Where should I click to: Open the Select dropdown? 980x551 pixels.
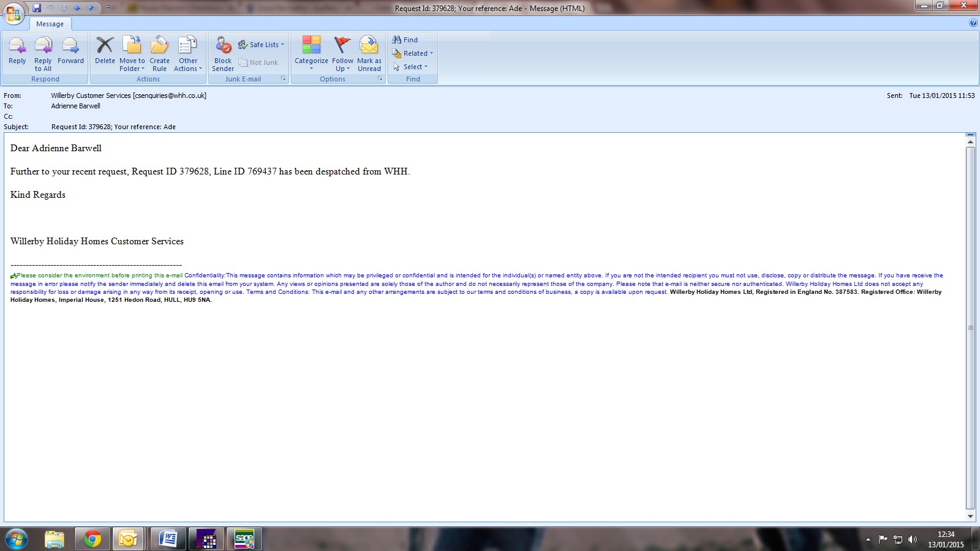coord(410,67)
